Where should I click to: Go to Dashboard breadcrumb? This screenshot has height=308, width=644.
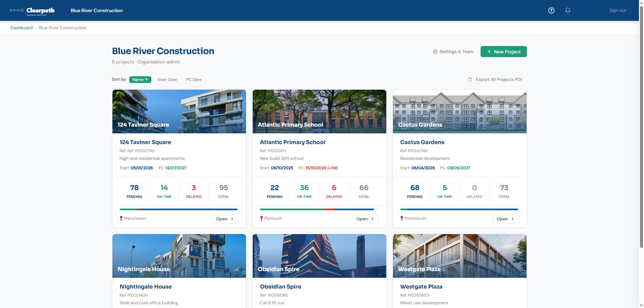coord(21,28)
